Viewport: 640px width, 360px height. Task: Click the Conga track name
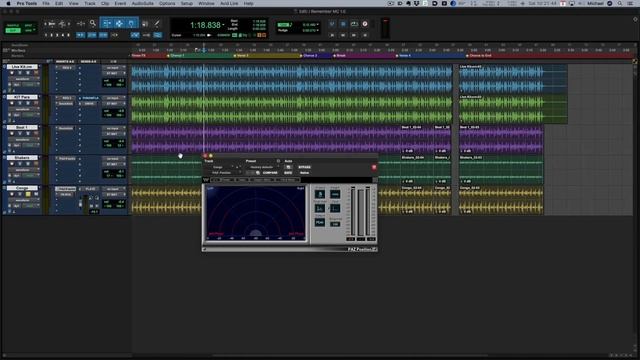22,188
